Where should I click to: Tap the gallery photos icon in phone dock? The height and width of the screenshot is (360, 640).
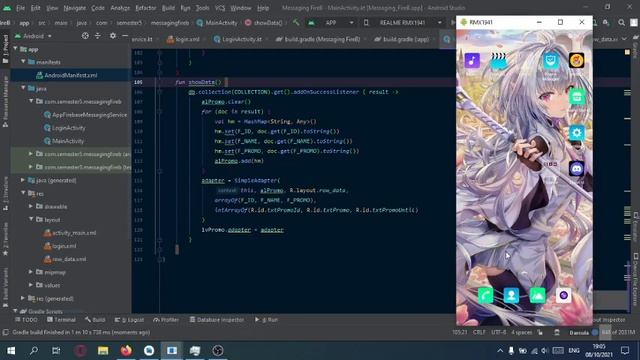pos(537,295)
